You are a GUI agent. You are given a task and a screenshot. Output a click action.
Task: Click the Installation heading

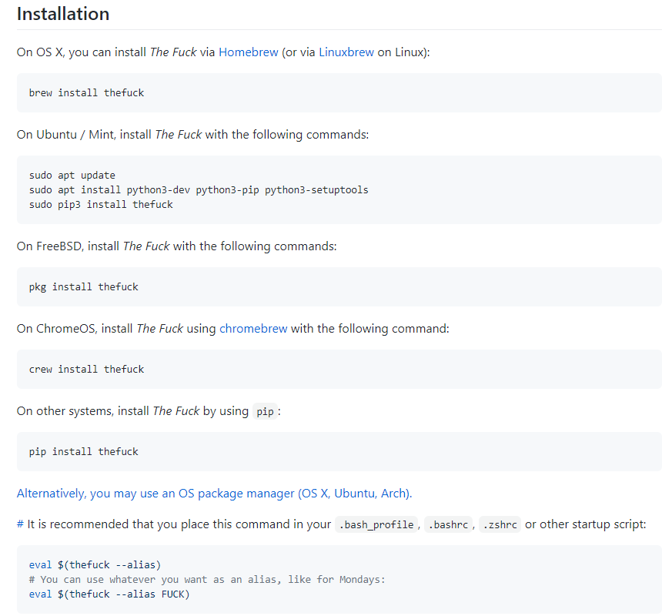click(x=63, y=14)
